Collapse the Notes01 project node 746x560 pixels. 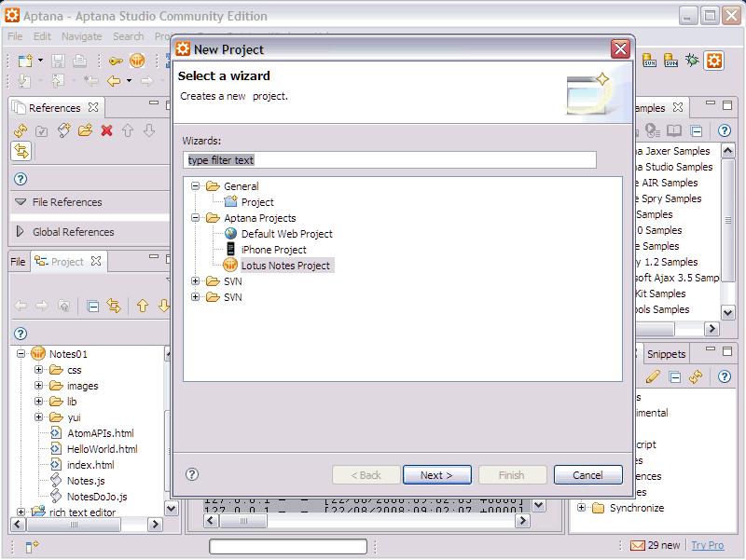click(x=21, y=354)
